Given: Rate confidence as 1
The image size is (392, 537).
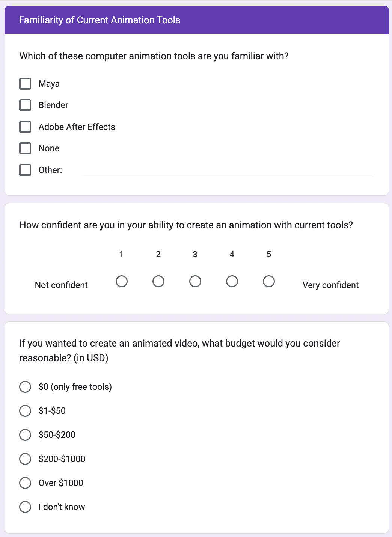Looking at the screenshot, I should pyautogui.click(x=122, y=281).
